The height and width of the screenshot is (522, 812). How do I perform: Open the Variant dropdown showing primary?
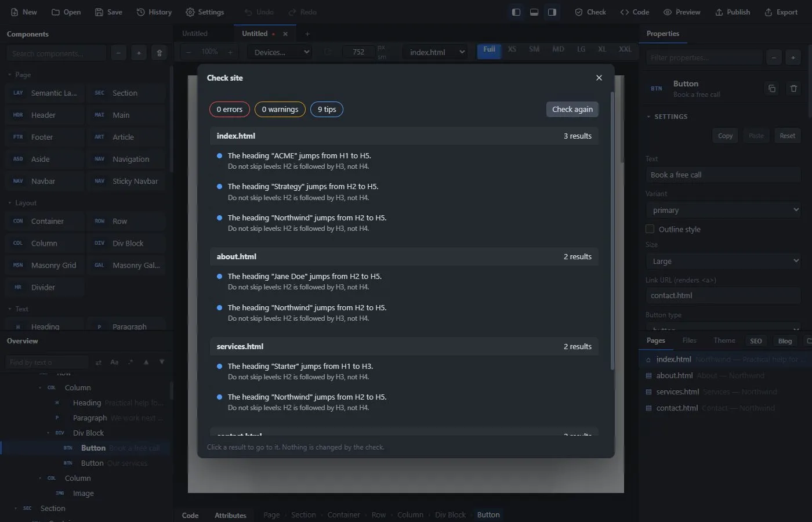tap(723, 210)
